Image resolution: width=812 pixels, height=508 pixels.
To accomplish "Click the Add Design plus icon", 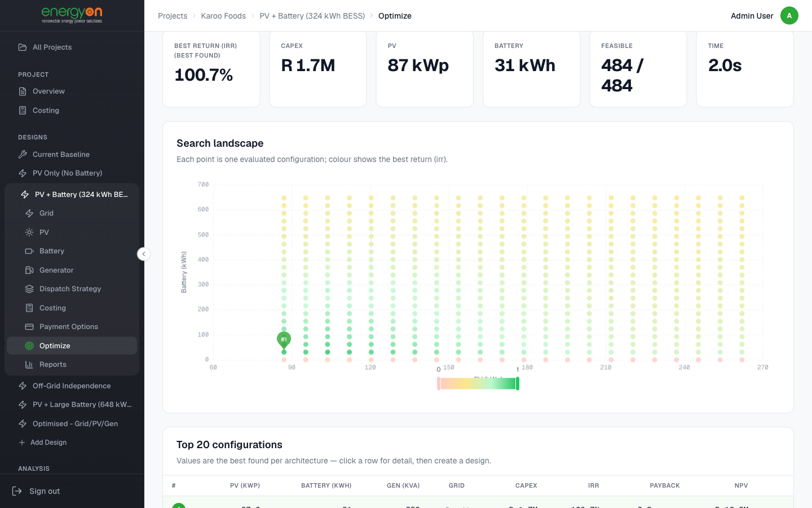I will [x=22, y=443].
